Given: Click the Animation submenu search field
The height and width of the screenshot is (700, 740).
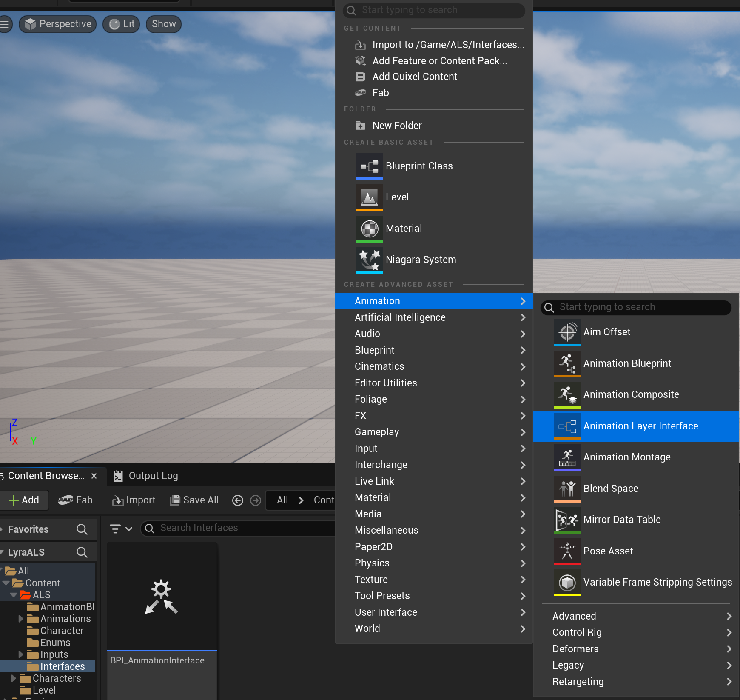Looking at the screenshot, I should tap(636, 307).
